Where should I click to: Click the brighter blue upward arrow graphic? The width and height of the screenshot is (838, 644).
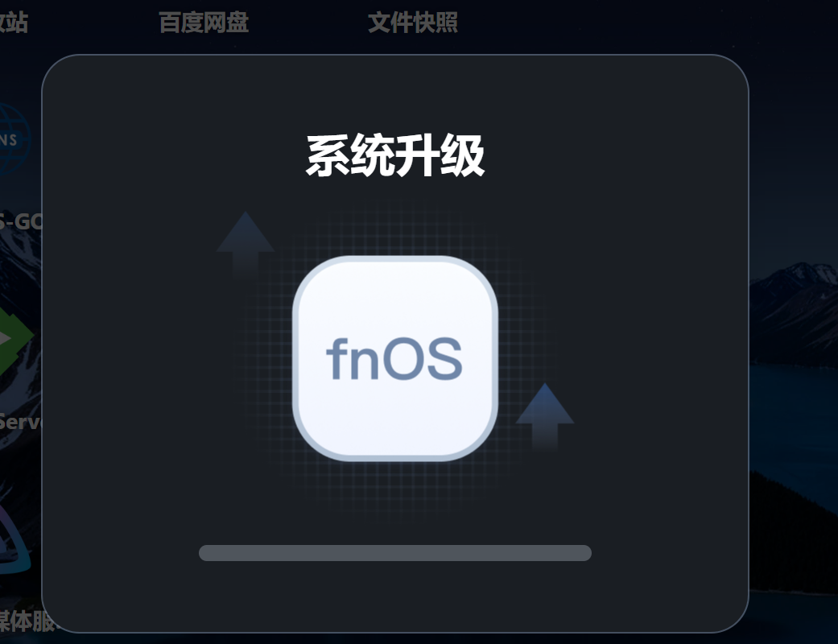(x=545, y=417)
